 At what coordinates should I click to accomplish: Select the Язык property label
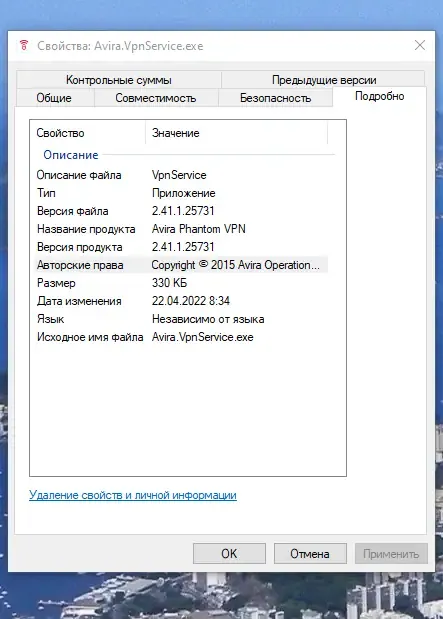pos(51,319)
